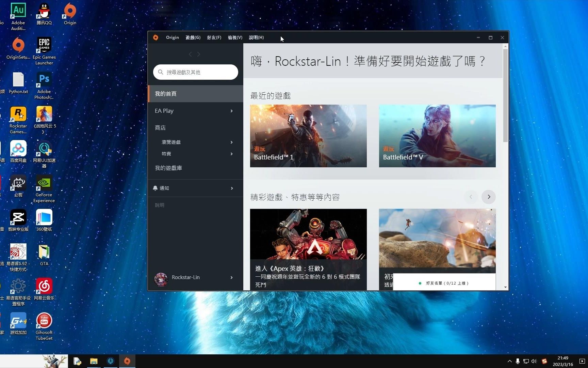Open 腾讯QQ desktop icon
Image resolution: width=588 pixels, height=368 pixels.
[x=44, y=14]
